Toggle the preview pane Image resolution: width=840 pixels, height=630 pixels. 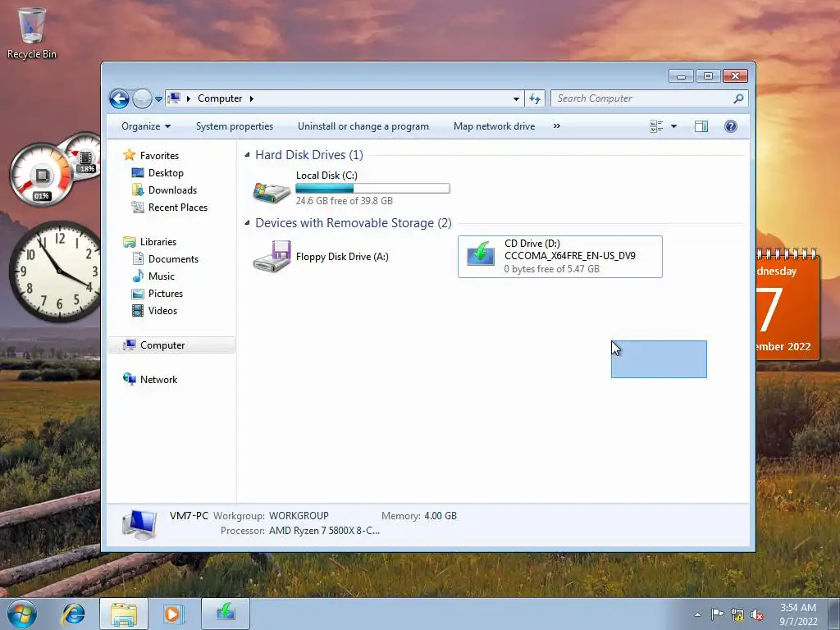[701, 126]
